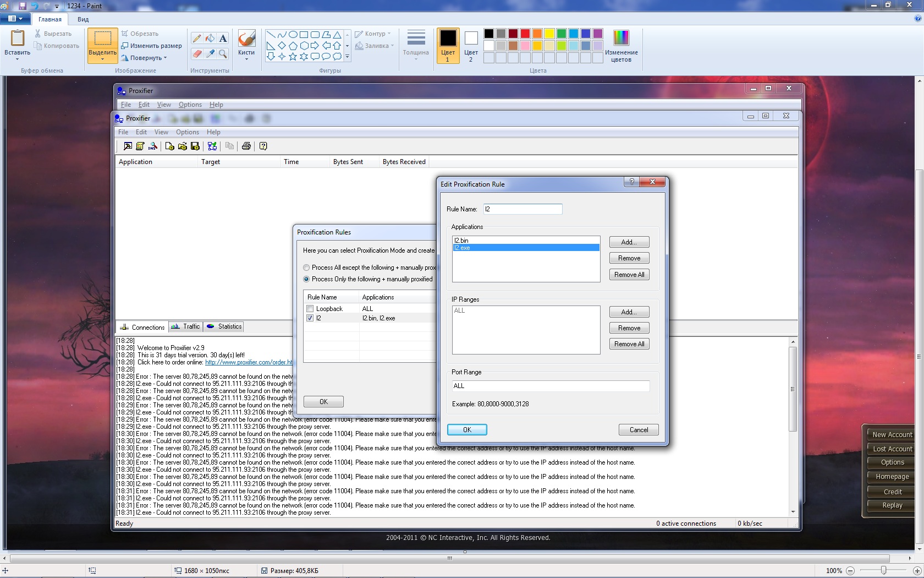Viewport: 924px width, 578px height.
Task: Open the Paint application menu button
Action: click(15, 19)
